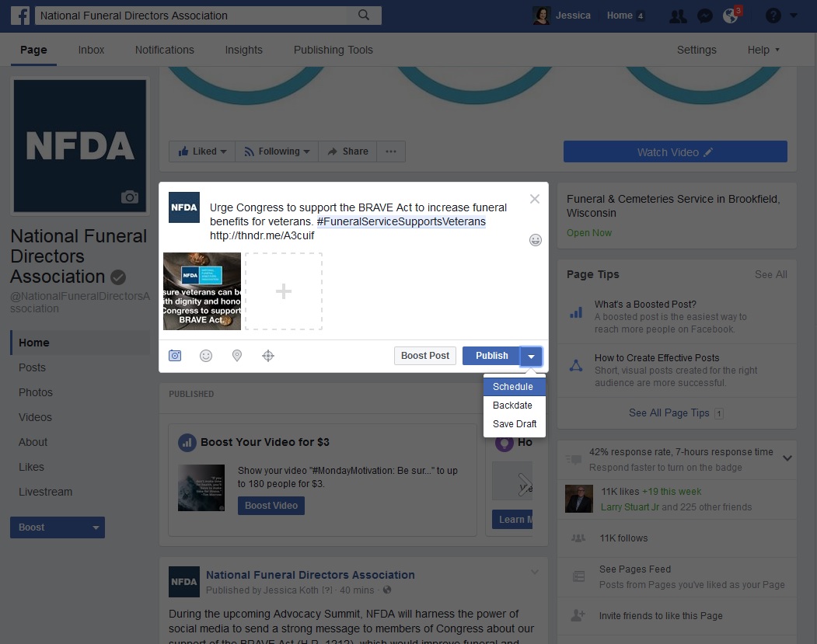This screenshot has height=644, width=817.
Task: Click the audience targeting crosshair icon
Action: point(268,356)
